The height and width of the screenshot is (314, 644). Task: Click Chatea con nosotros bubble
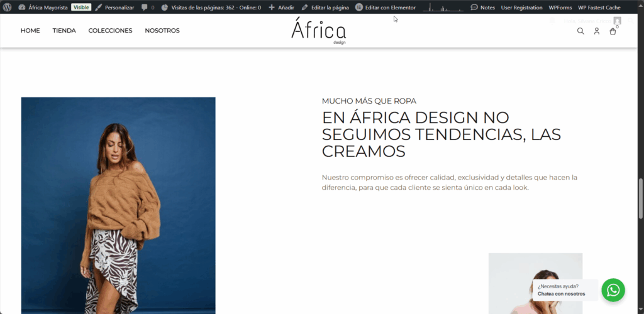(565, 290)
